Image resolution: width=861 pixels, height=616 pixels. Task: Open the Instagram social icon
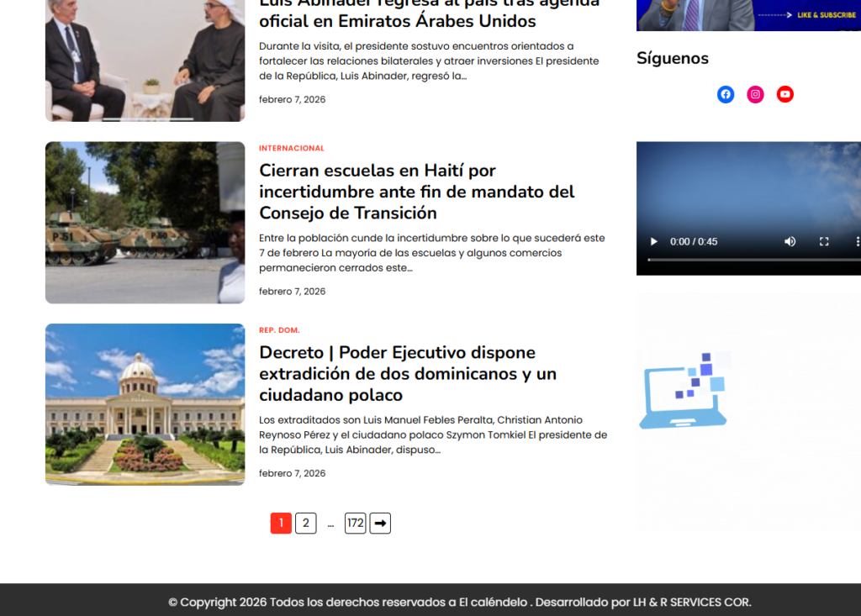[755, 94]
